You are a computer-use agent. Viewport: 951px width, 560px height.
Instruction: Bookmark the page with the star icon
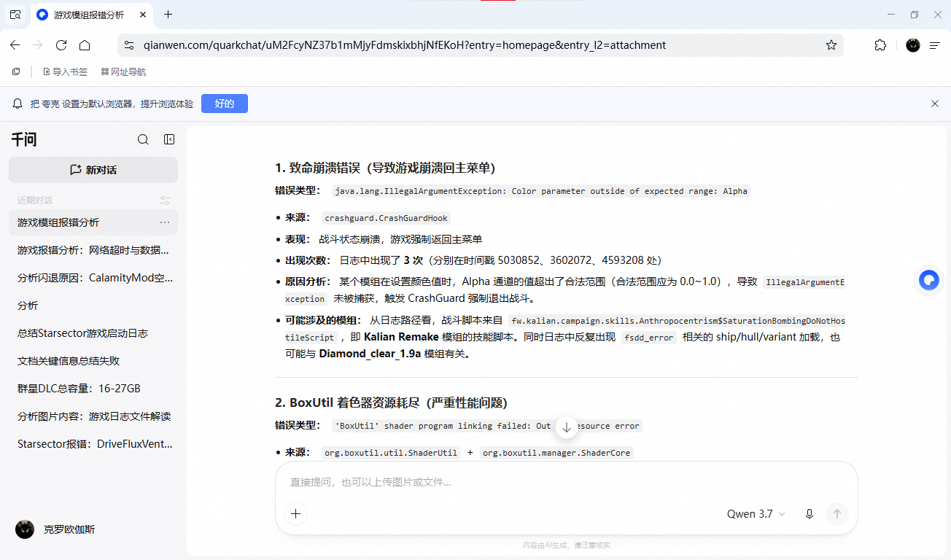[831, 45]
